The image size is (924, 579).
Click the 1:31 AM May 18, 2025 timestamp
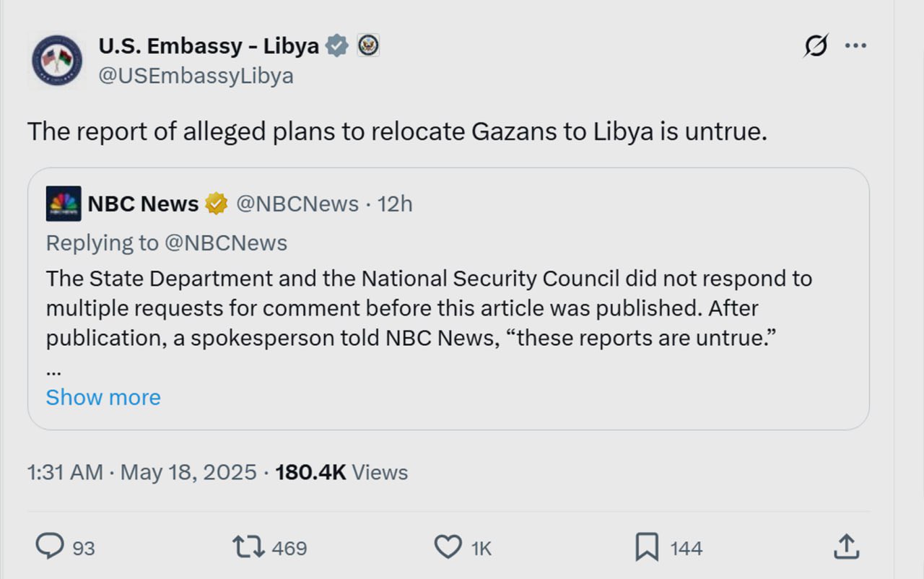click(141, 472)
